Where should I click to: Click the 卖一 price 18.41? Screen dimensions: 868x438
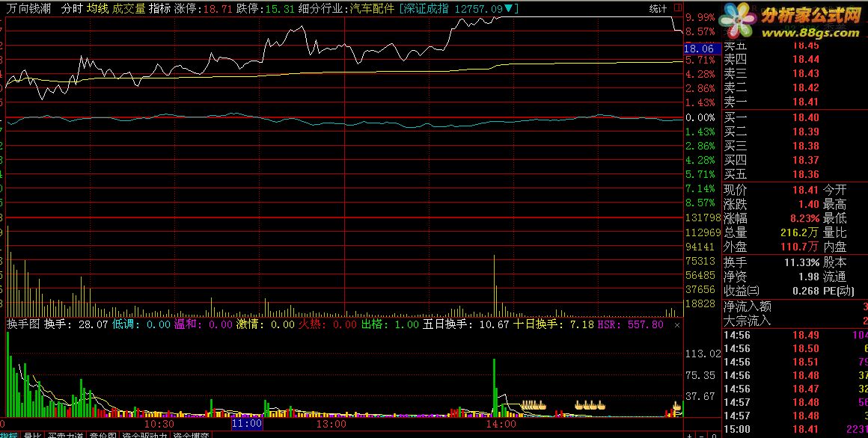805,102
